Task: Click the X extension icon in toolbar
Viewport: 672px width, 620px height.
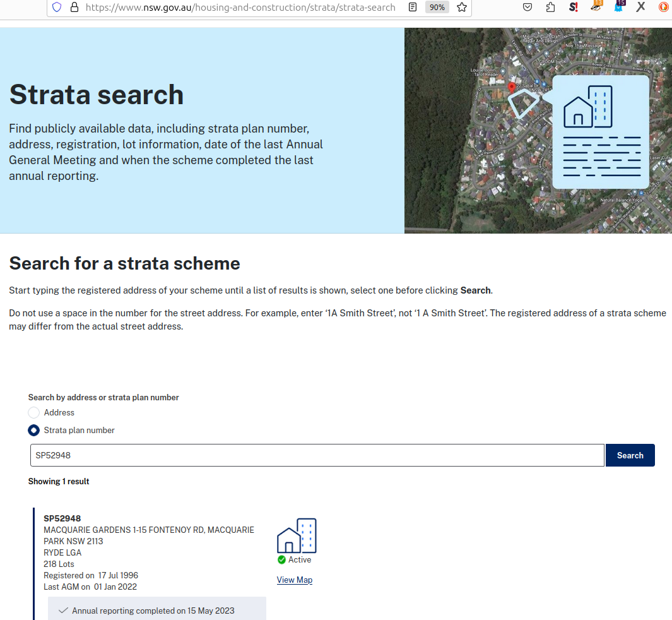Action: (x=640, y=8)
